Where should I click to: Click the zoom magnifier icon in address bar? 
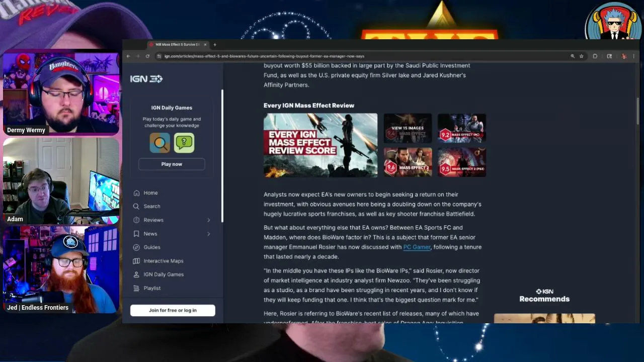pos(573,56)
